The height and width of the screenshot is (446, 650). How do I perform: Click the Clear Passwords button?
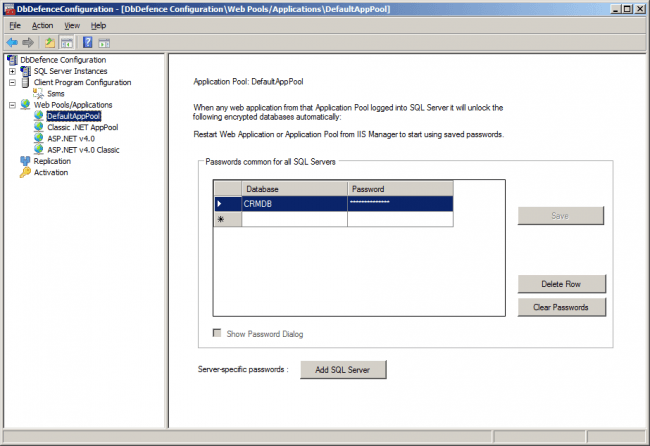pos(561,307)
